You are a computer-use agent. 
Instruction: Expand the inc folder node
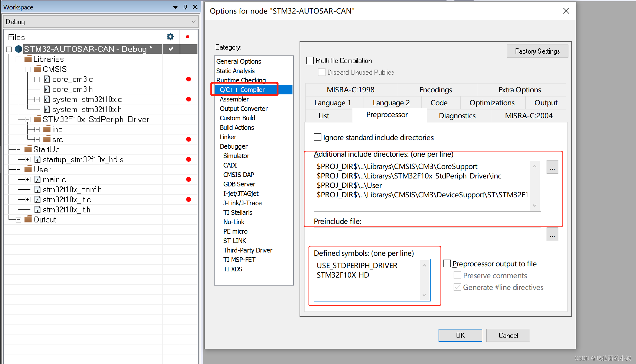[37, 129]
